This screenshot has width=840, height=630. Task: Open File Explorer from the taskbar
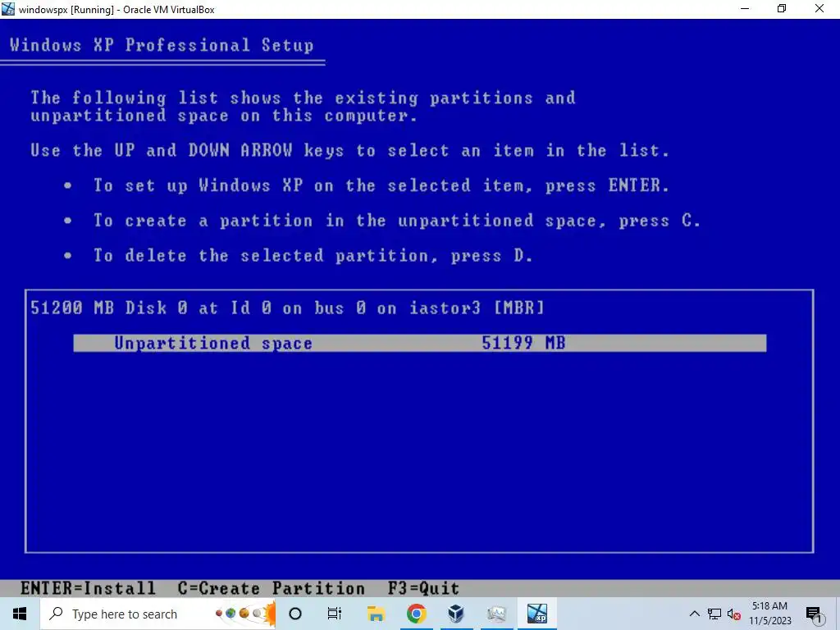(376, 614)
